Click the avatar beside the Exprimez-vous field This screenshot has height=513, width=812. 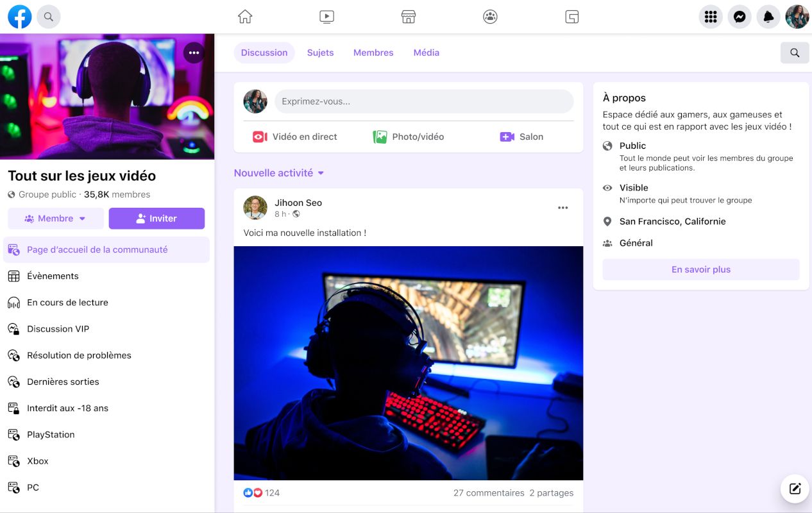255,101
